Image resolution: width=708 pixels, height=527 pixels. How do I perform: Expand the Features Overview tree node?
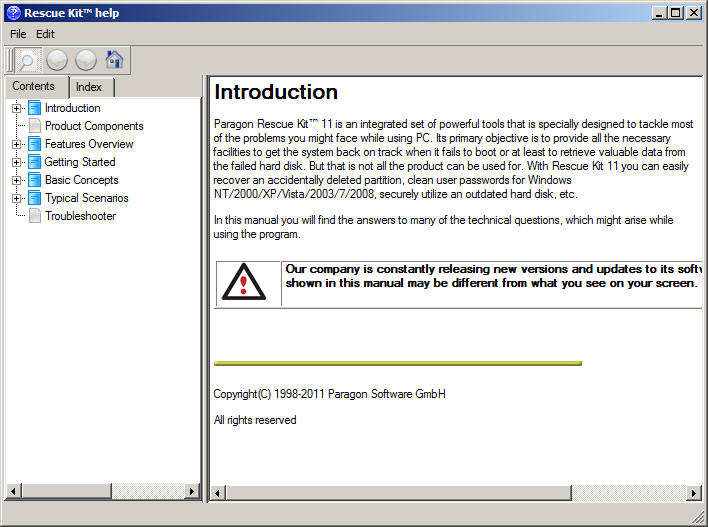(16, 145)
